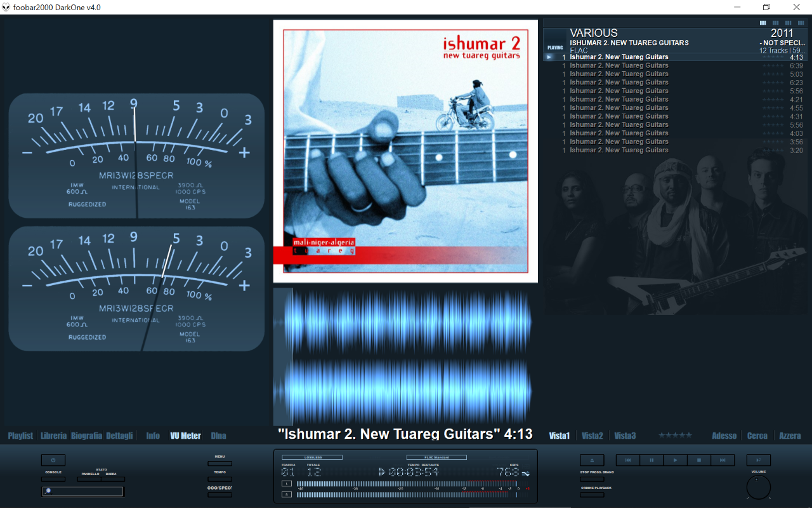Click the eject button icon
This screenshot has width=812, height=508.
point(592,460)
